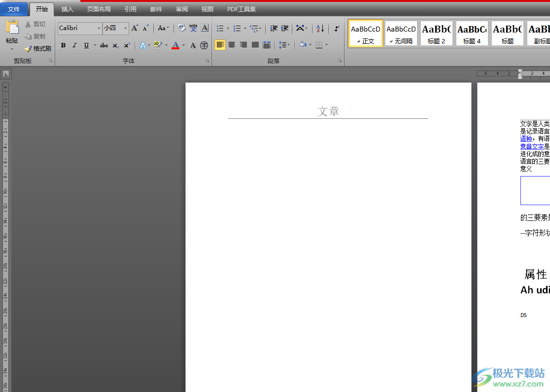
Task: Toggle subscript formatting
Action: point(115,45)
